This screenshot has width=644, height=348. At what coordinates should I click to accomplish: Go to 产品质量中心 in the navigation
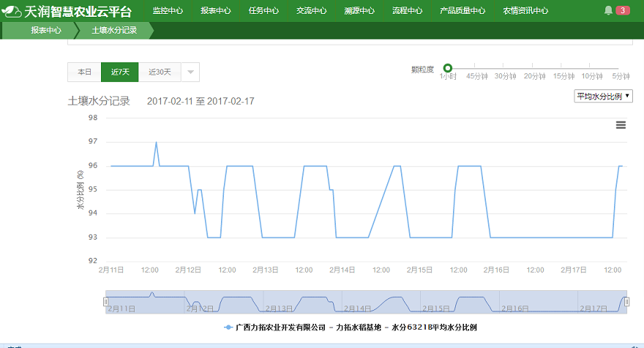click(x=462, y=11)
